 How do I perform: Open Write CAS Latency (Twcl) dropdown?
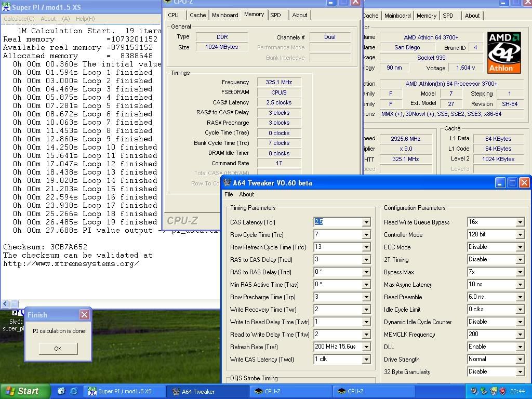(366, 360)
